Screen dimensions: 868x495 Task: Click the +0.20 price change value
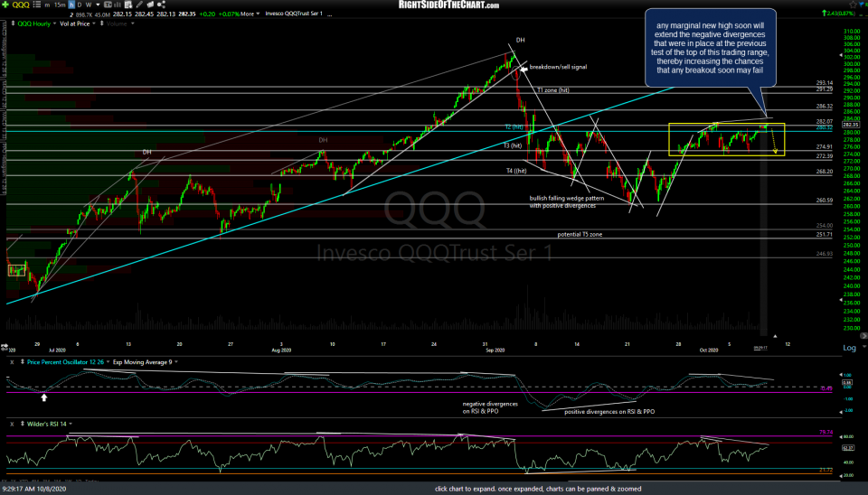207,14
